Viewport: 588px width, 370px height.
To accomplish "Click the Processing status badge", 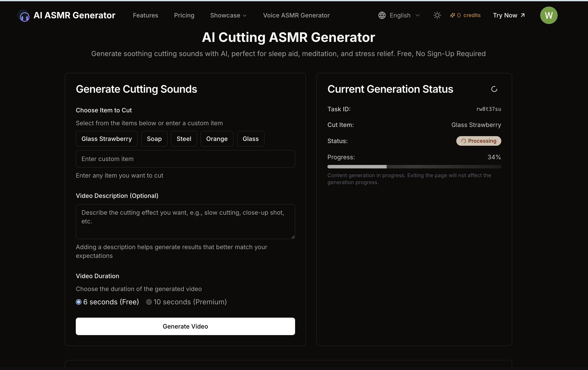I will click(x=479, y=141).
